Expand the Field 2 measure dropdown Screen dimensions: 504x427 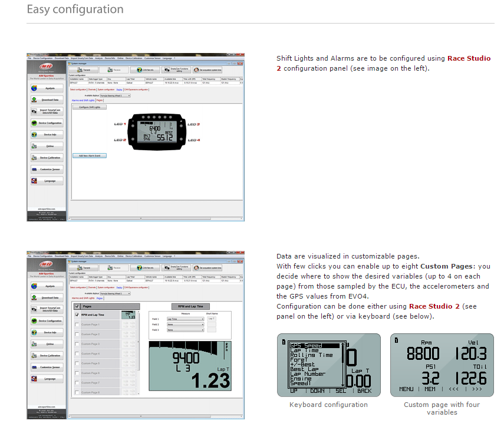pyautogui.click(x=185, y=325)
